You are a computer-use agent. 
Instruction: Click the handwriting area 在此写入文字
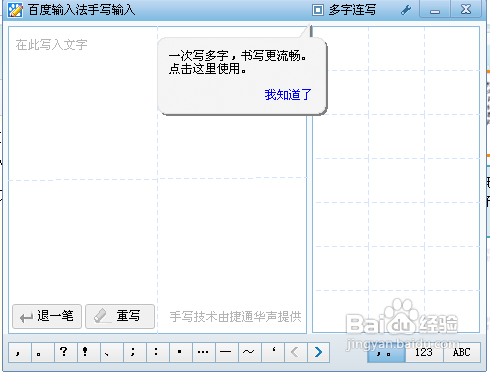157,180
